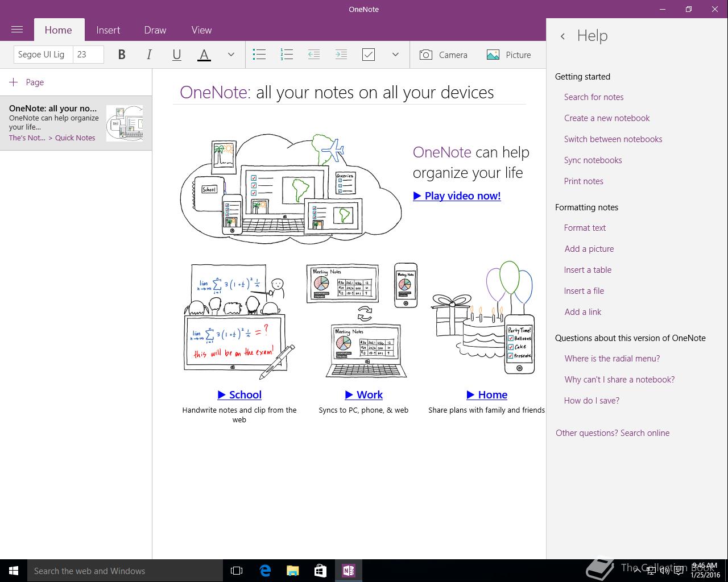728x582 pixels.
Task: Create a bulleted list
Action: point(259,55)
